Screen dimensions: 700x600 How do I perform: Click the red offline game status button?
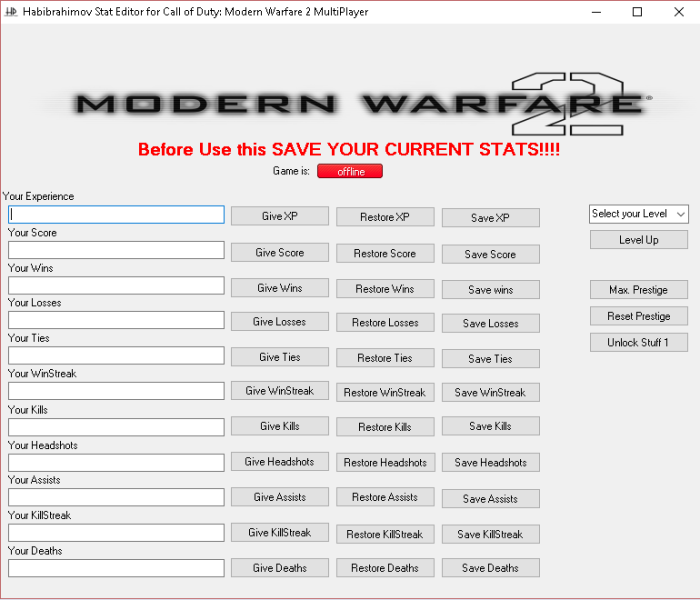[350, 171]
